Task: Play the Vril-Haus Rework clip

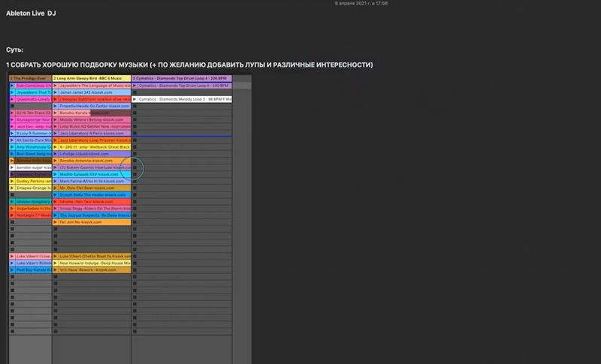Action: click(56, 269)
